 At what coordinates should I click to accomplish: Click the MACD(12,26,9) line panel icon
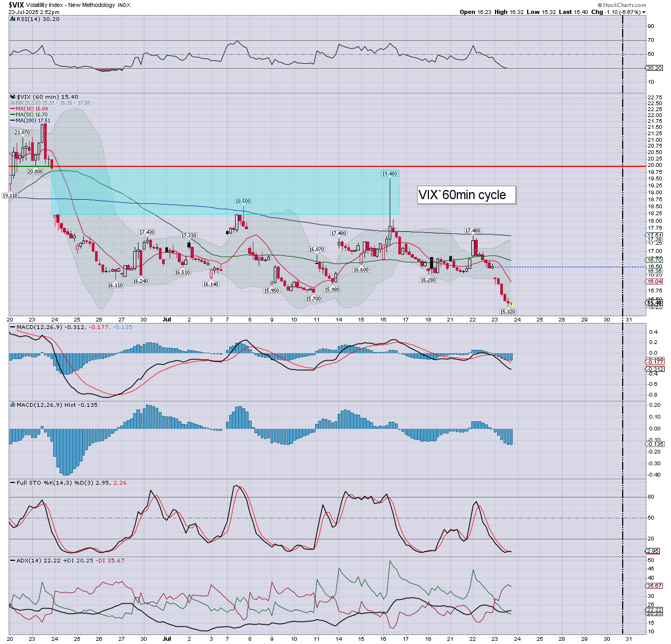[x=13, y=327]
